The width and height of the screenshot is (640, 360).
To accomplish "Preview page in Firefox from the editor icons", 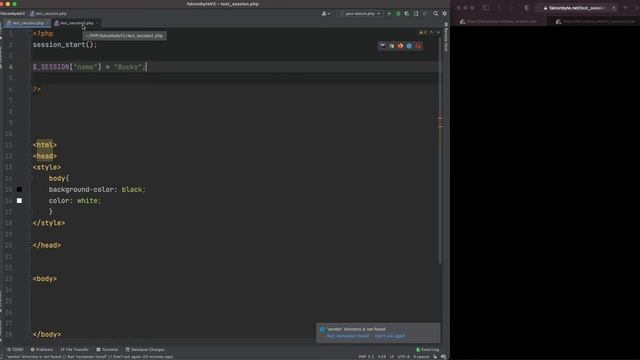I will (400, 46).
